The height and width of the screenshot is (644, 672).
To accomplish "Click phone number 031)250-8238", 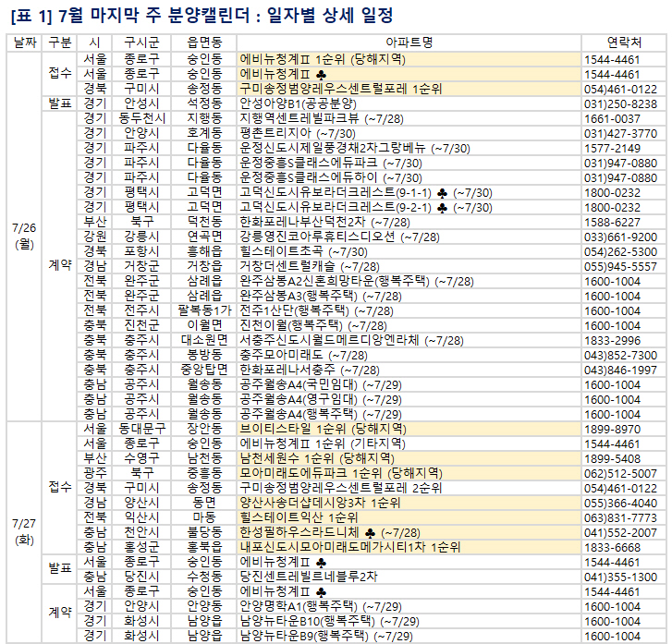I will 620,103.
